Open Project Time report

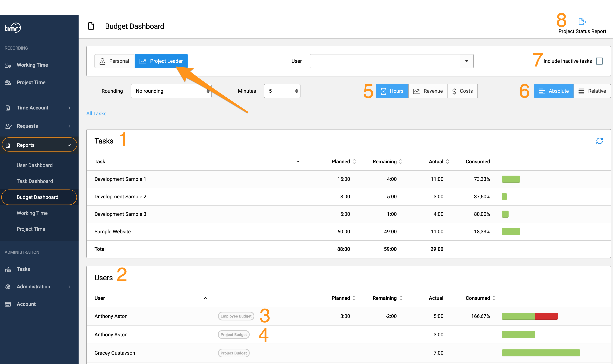tap(31, 229)
